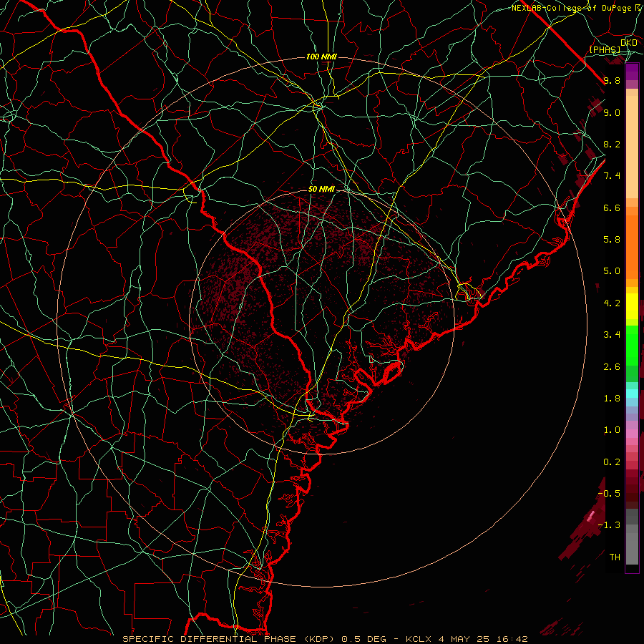Click the 1.8 value on the color scale
Screen dimensions: 644x644
click(x=612, y=399)
